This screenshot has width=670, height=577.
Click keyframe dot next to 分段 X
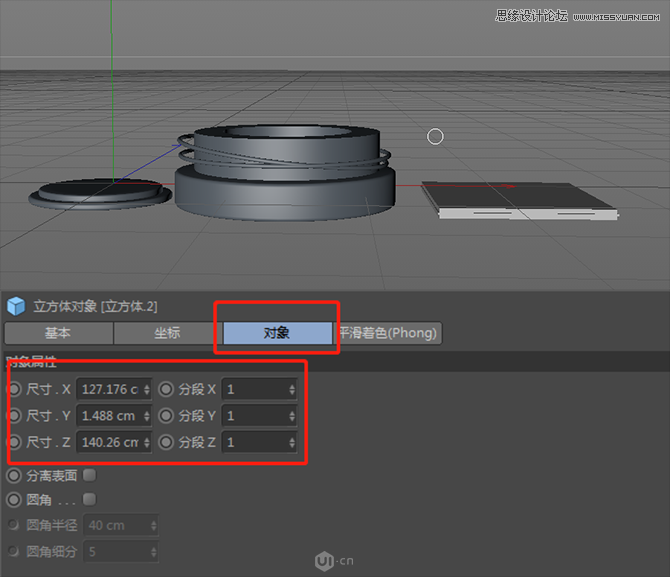click(166, 389)
